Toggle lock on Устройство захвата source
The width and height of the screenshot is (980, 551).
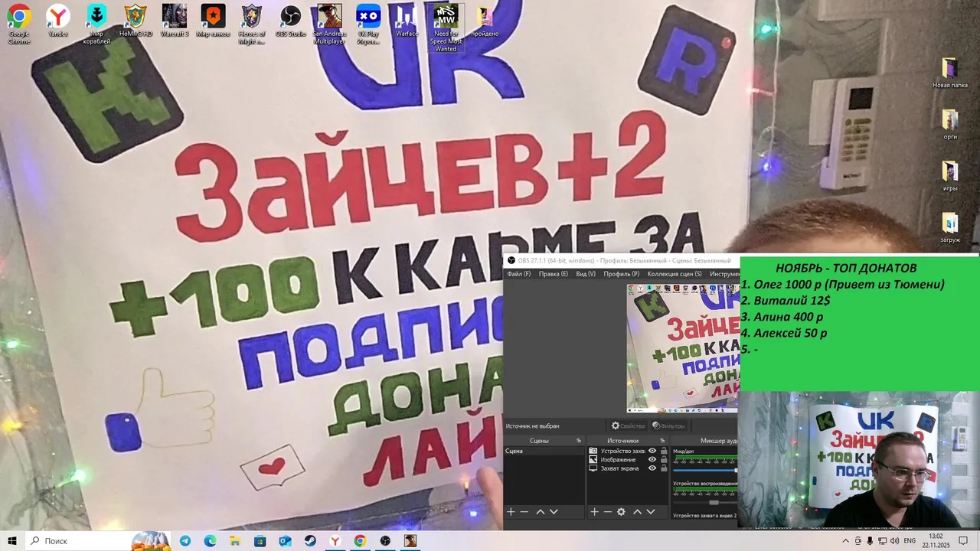click(664, 451)
